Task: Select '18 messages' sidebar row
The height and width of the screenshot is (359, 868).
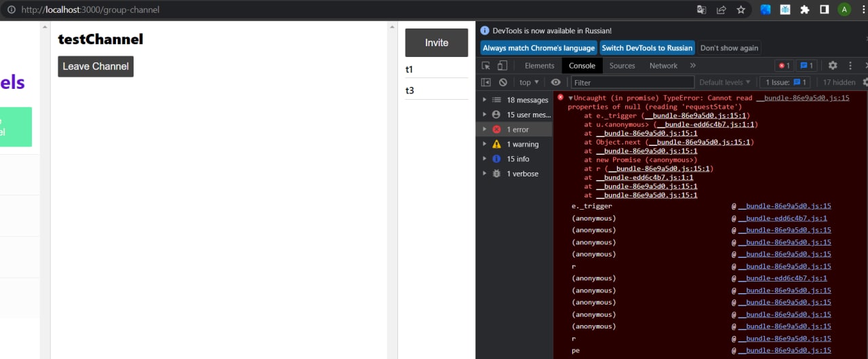Action: point(515,100)
